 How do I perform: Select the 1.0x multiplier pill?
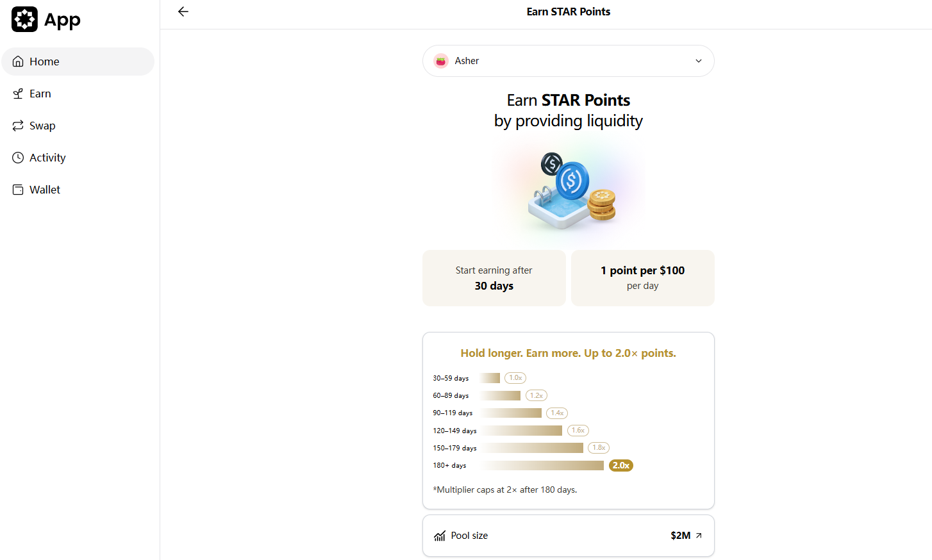[x=515, y=377]
